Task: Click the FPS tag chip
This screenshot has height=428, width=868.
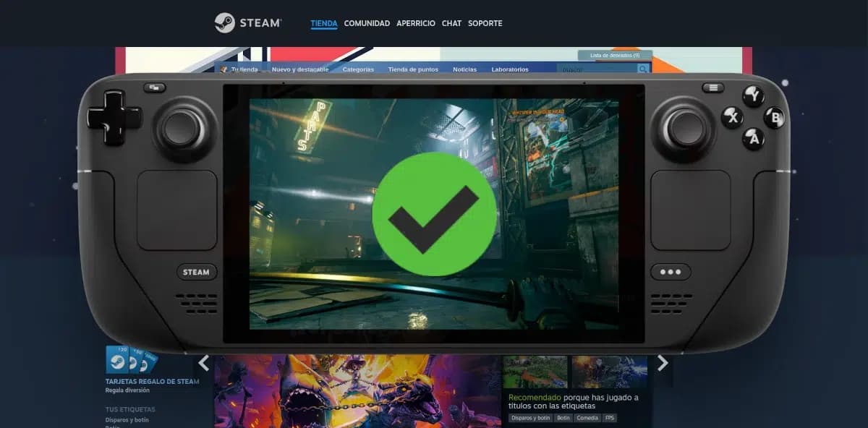Action: click(x=610, y=418)
